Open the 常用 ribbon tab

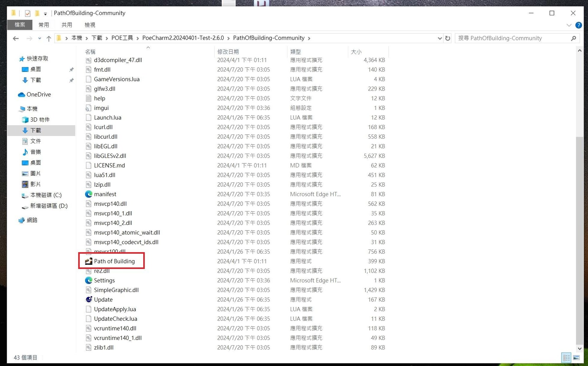[44, 25]
